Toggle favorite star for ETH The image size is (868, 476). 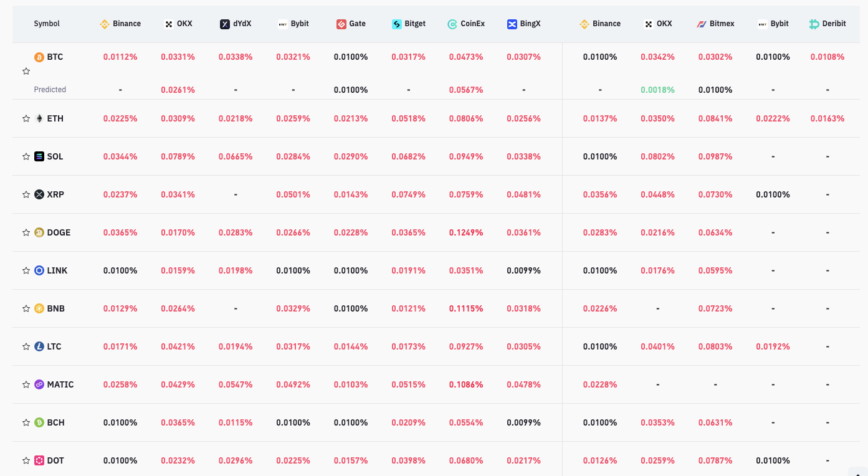(x=26, y=118)
